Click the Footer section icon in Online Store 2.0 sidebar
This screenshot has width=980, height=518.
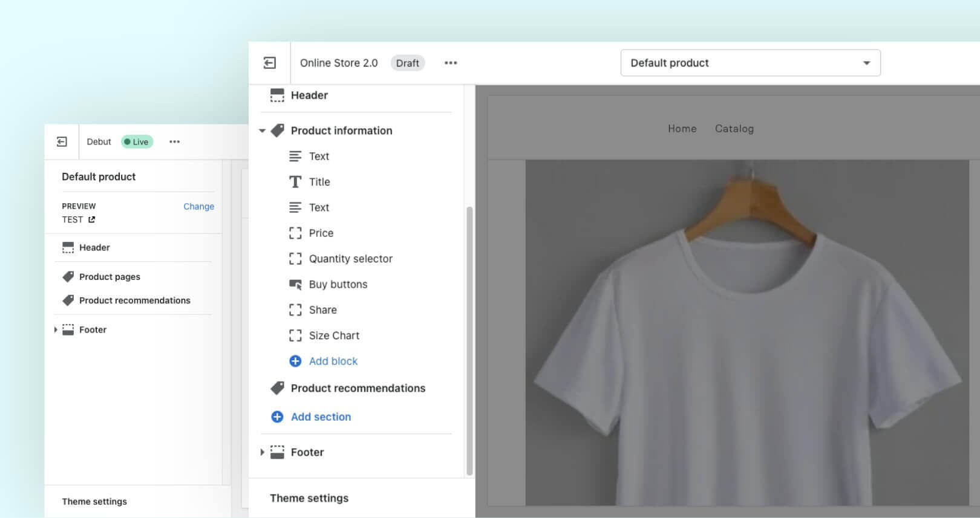point(277,452)
